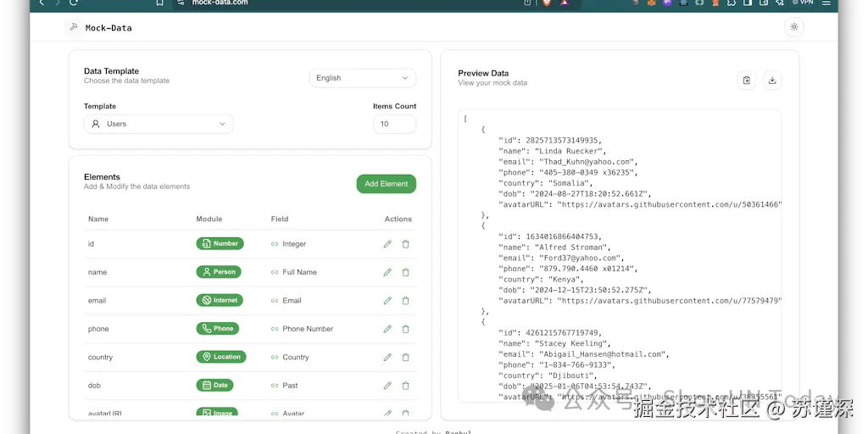
Task: Click the 'Integer' field text
Action: click(x=294, y=244)
